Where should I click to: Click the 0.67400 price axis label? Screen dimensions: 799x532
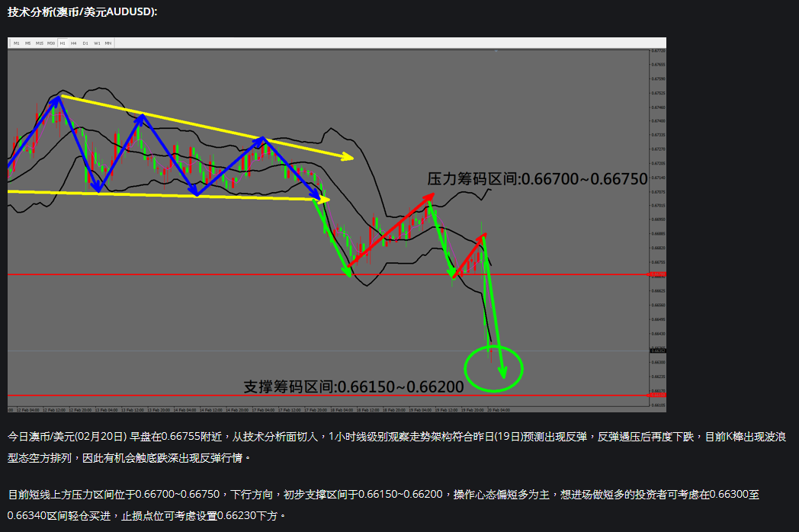click(659, 121)
